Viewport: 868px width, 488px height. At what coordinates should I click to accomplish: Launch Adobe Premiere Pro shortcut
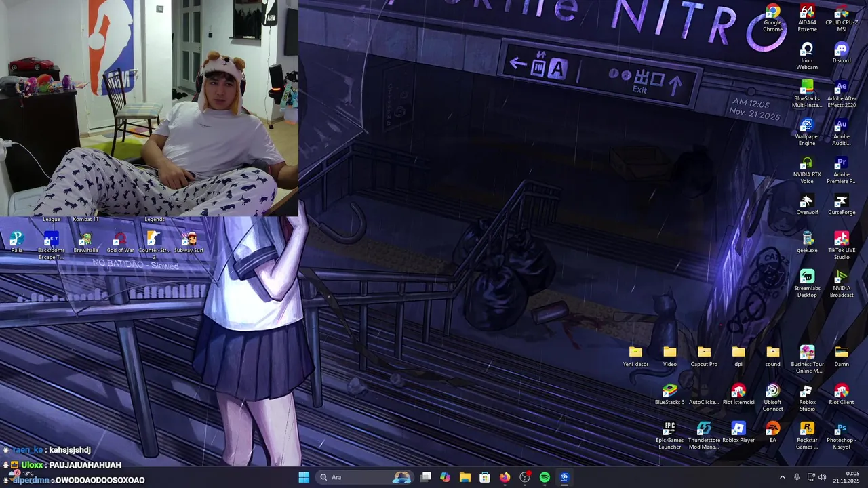pyautogui.click(x=842, y=170)
